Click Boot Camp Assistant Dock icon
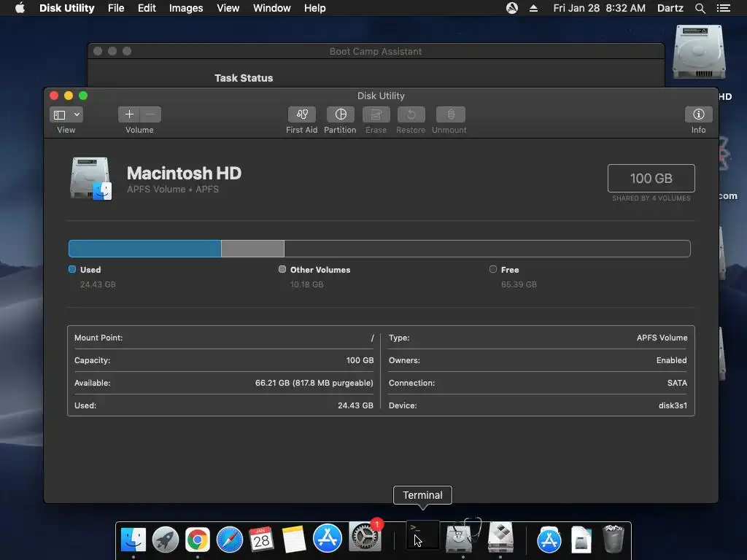 (500, 537)
